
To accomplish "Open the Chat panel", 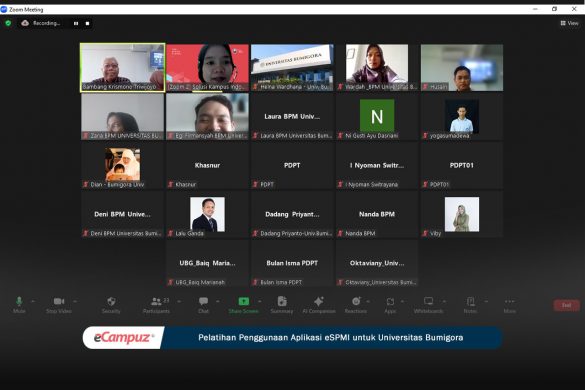I will coord(203,302).
